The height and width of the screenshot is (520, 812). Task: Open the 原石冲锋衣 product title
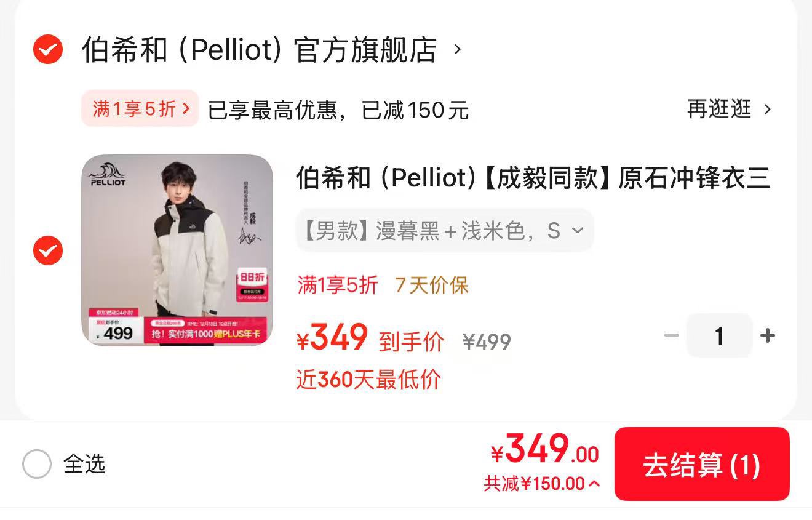coord(533,178)
